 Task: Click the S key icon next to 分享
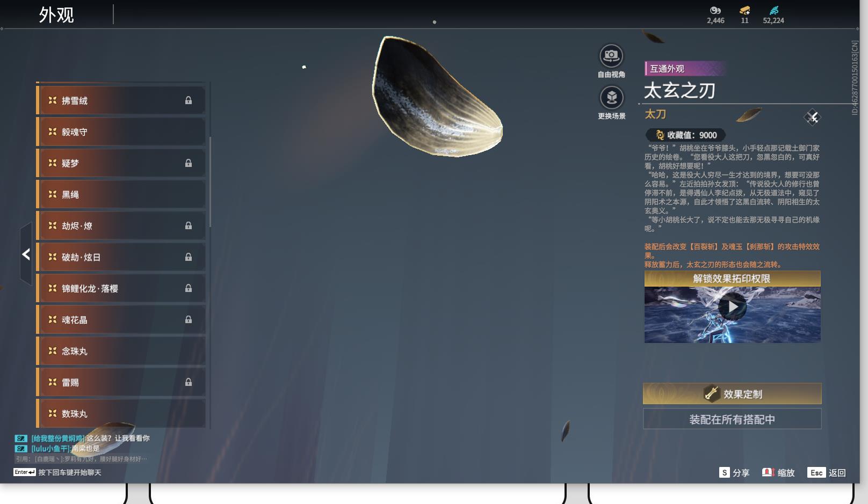click(x=725, y=472)
